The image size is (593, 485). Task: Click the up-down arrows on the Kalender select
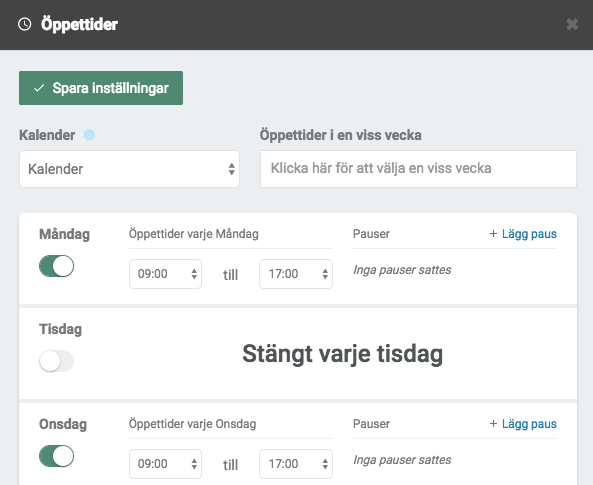pos(231,169)
